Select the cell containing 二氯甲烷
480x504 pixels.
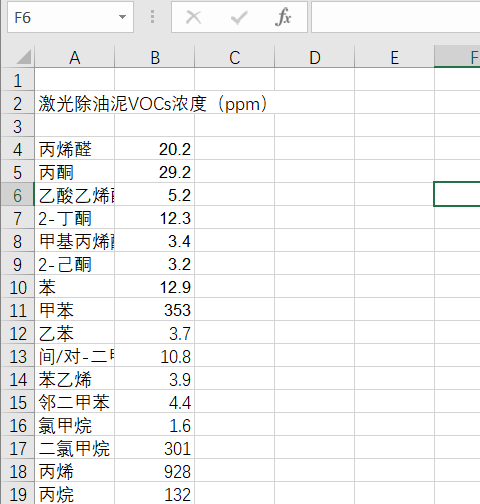[75, 448]
